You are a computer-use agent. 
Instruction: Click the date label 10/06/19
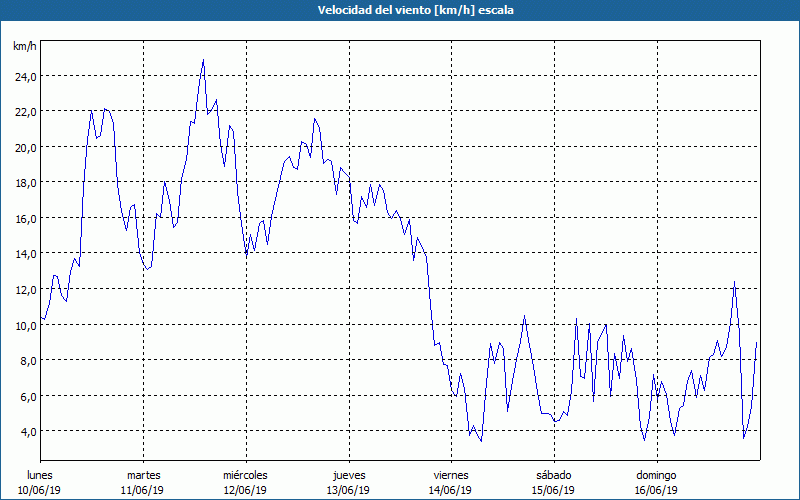coord(39,490)
